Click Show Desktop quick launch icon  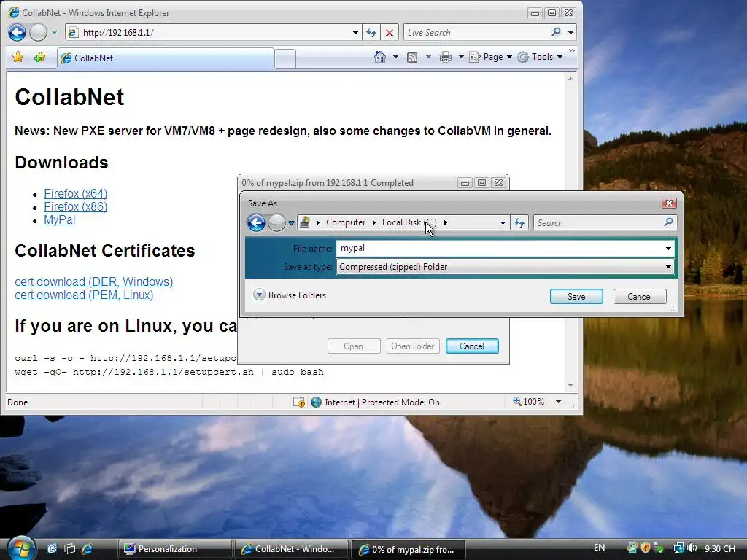pyautogui.click(x=53, y=548)
